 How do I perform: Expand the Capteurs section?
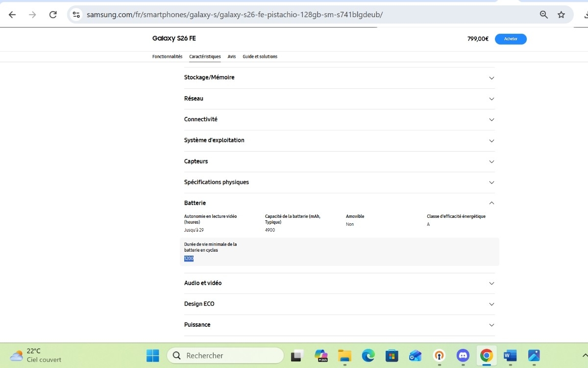pos(340,161)
